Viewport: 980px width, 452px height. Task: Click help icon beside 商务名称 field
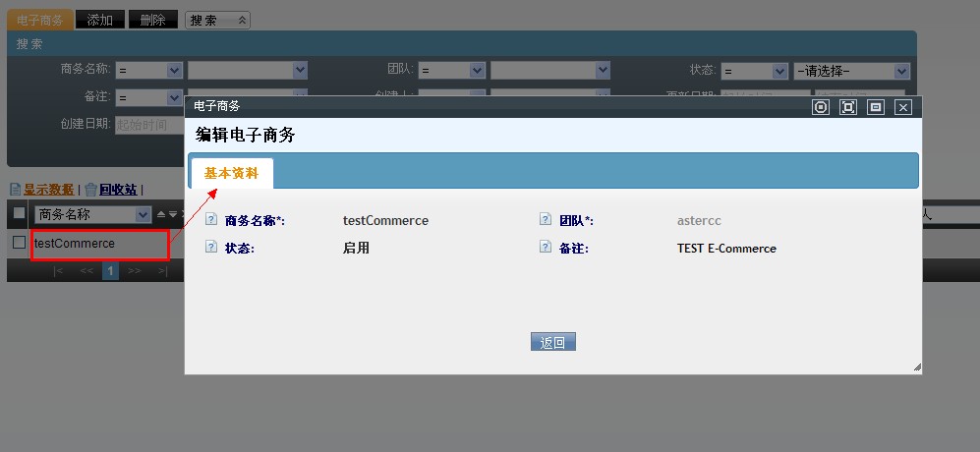pyautogui.click(x=211, y=220)
